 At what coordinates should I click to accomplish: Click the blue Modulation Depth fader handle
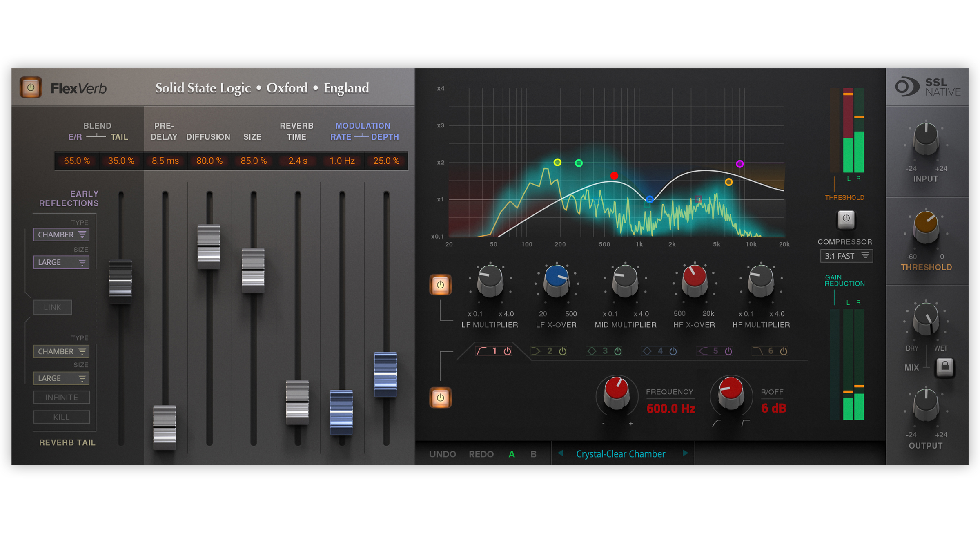[385, 374]
